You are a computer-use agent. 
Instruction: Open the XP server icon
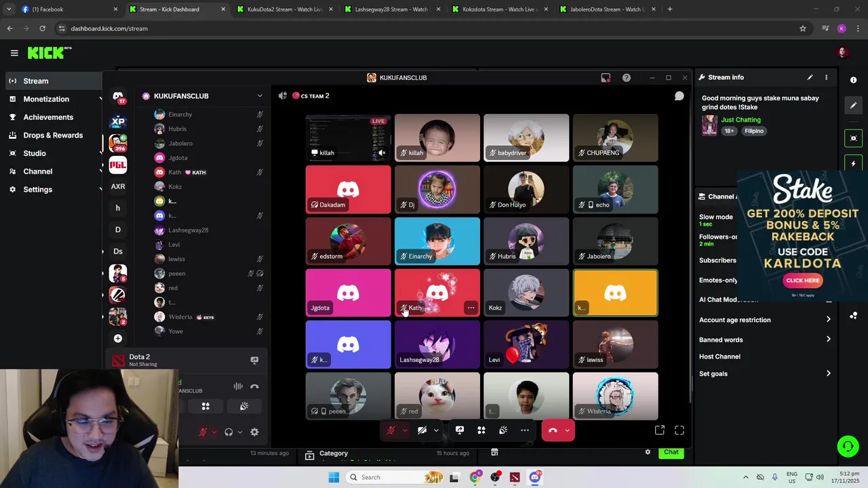tap(118, 122)
